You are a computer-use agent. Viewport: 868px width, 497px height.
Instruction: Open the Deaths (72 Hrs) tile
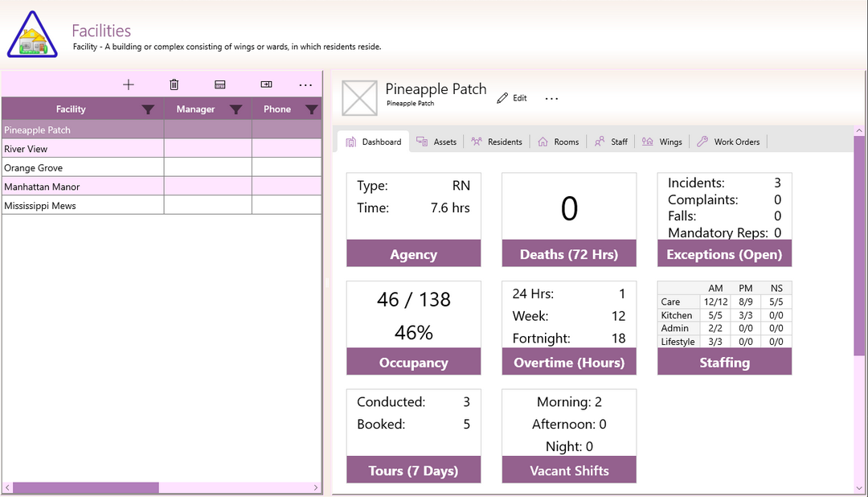[569, 220]
